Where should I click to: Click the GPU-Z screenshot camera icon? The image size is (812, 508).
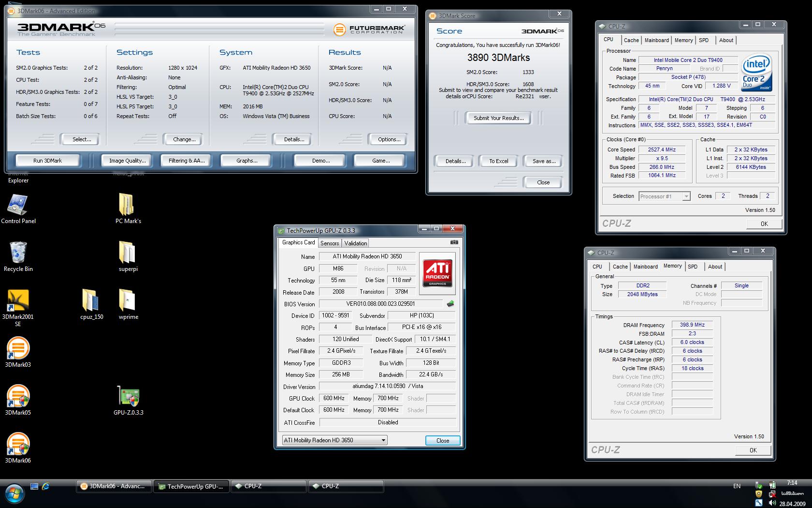[454, 242]
